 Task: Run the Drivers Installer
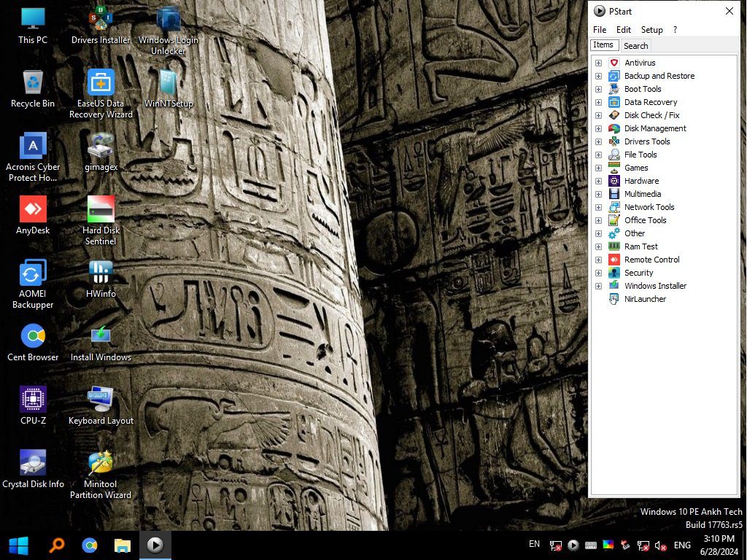(x=100, y=18)
